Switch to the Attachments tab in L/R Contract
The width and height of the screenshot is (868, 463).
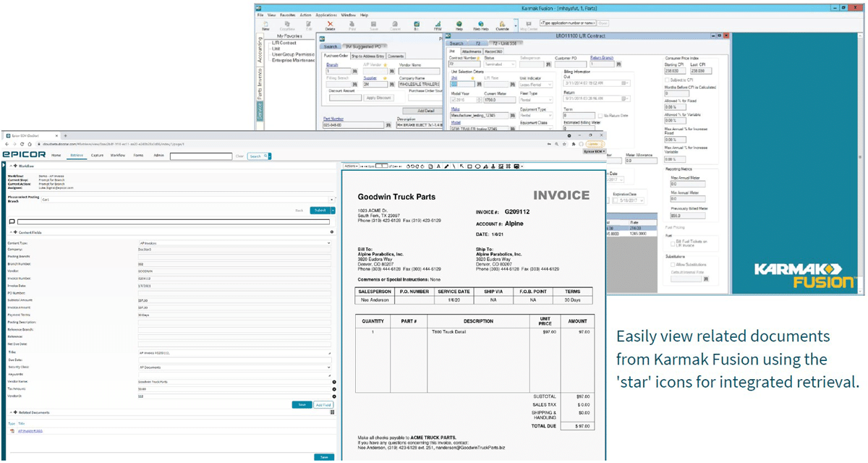(472, 51)
